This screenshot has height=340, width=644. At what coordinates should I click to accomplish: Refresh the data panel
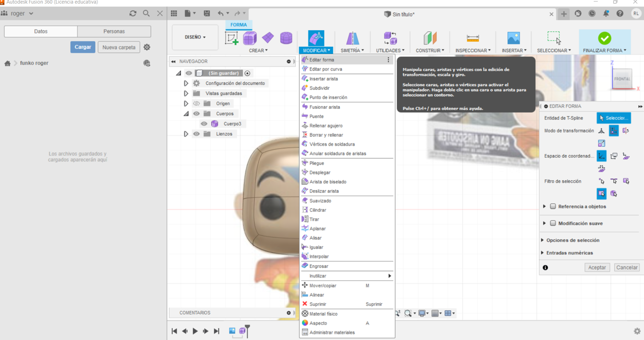(133, 13)
